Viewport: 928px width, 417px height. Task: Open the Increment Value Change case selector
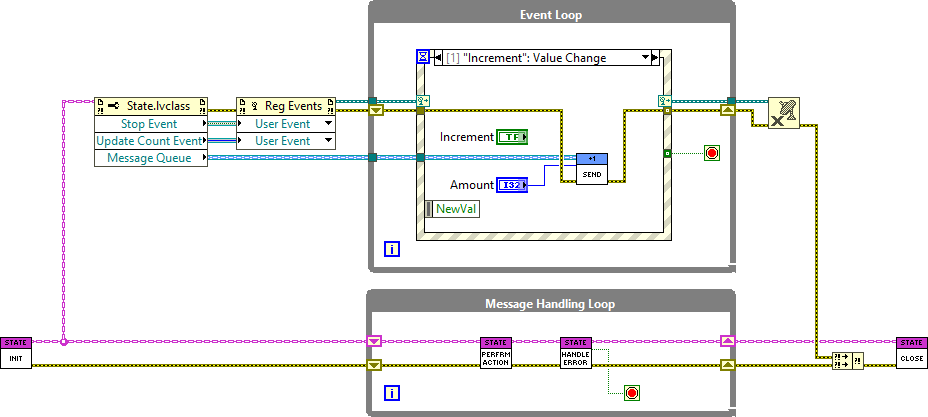pos(541,58)
